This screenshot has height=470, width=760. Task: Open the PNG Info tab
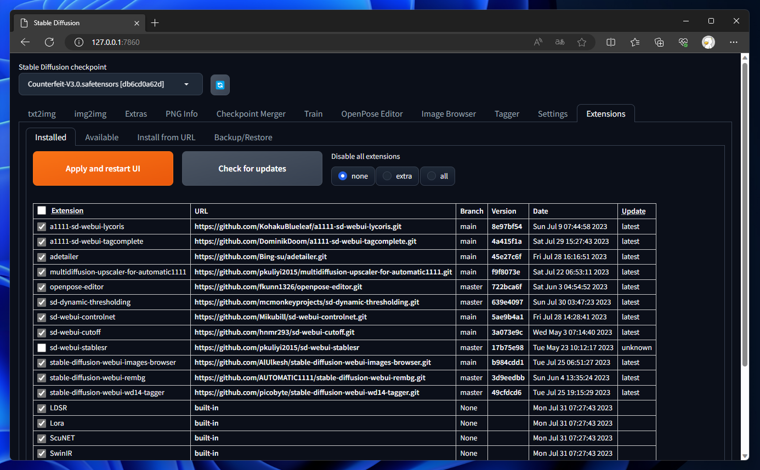pos(181,114)
